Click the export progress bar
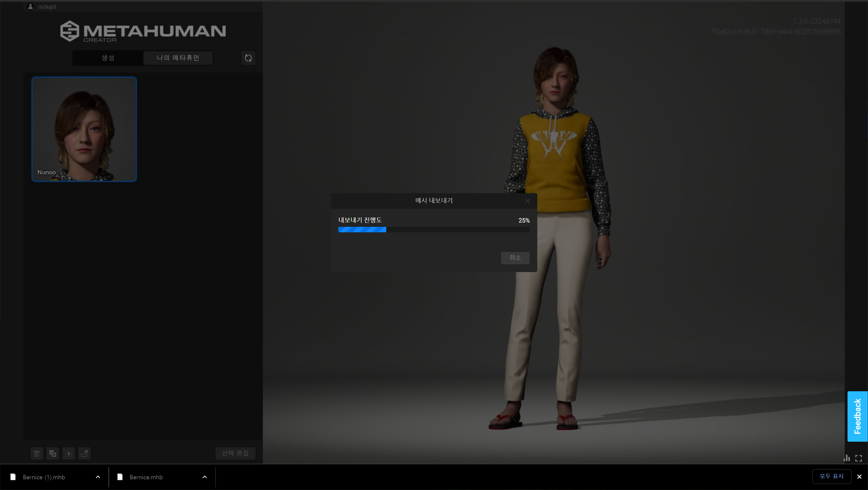Image resolution: width=868 pixels, height=490 pixels. (434, 230)
